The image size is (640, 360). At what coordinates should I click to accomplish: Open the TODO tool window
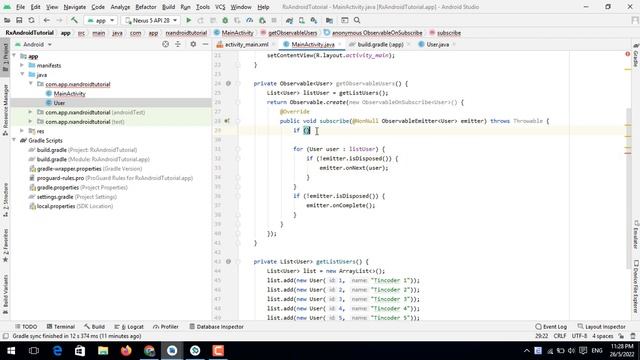click(26, 327)
